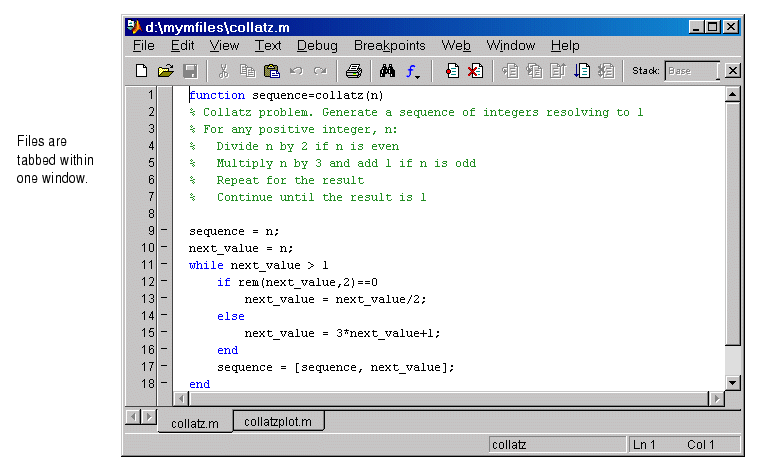Viewport: 766px width, 467px height.
Task: Toggle breakpoint dash on line 15
Action: (x=164, y=332)
